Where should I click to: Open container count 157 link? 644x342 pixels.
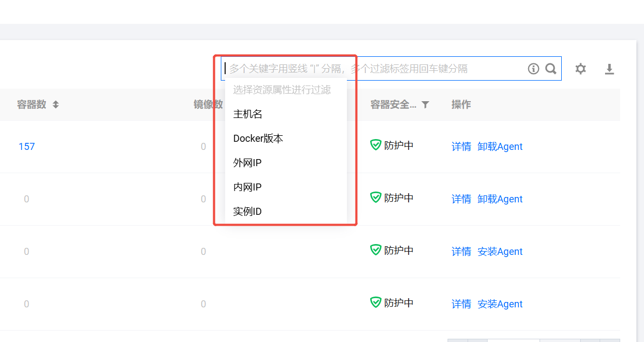27,147
